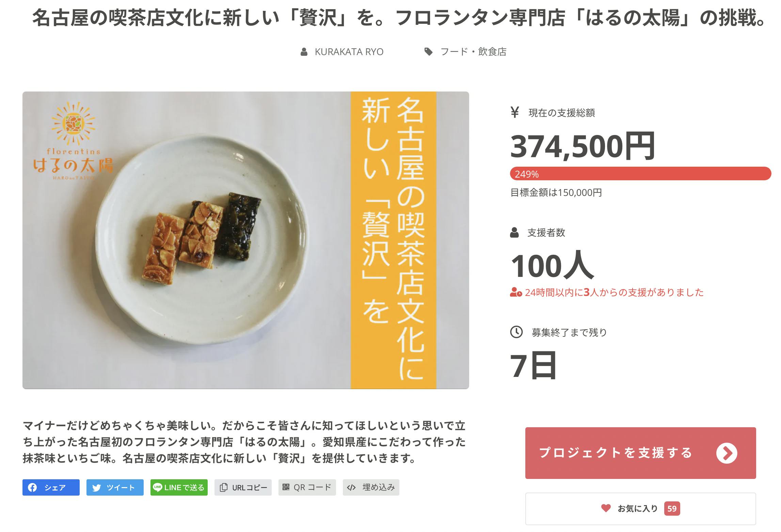Share the project via シェア button
Viewport: 781px width, 532px height.
[x=51, y=487]
